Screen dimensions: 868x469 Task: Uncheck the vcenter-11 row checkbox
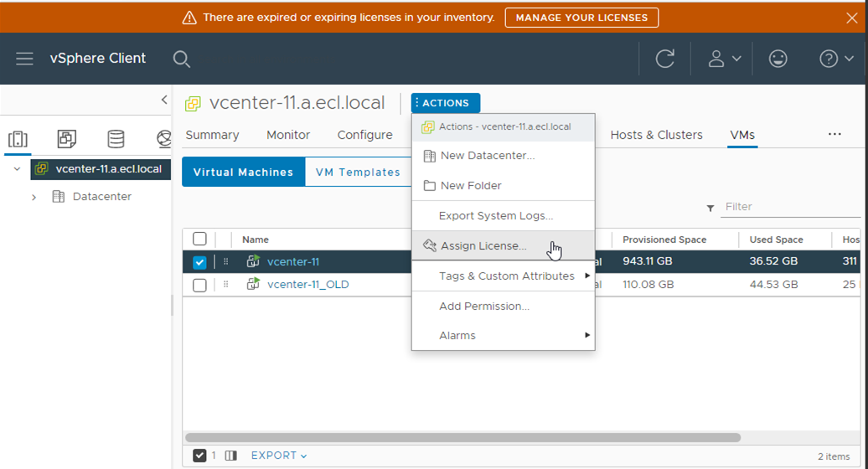pos(199,262)
